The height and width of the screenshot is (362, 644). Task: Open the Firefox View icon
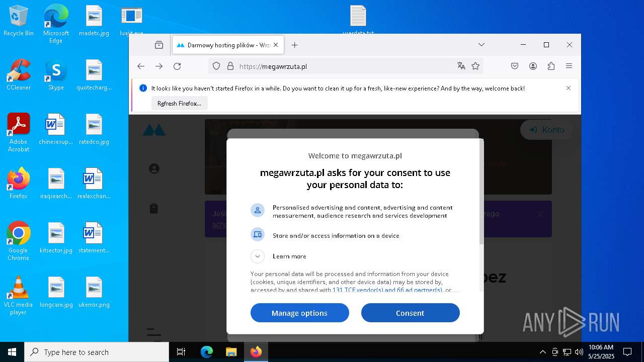tap(159, 45)
